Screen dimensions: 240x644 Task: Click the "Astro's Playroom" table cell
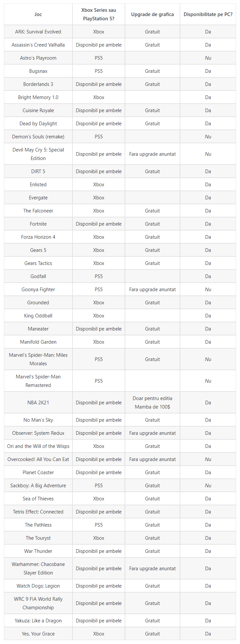(38, 58)
